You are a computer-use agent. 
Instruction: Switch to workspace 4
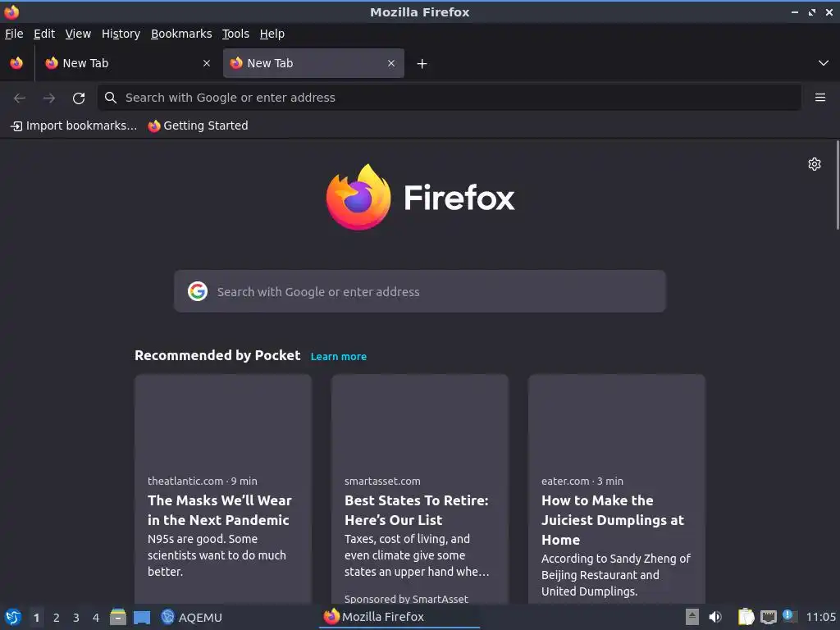click(x=96, y=618)
